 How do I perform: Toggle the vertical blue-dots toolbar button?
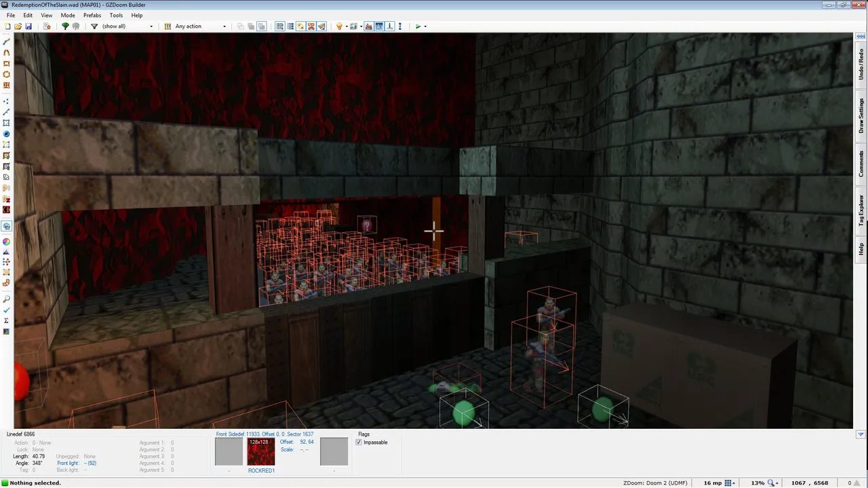[400, 26]
